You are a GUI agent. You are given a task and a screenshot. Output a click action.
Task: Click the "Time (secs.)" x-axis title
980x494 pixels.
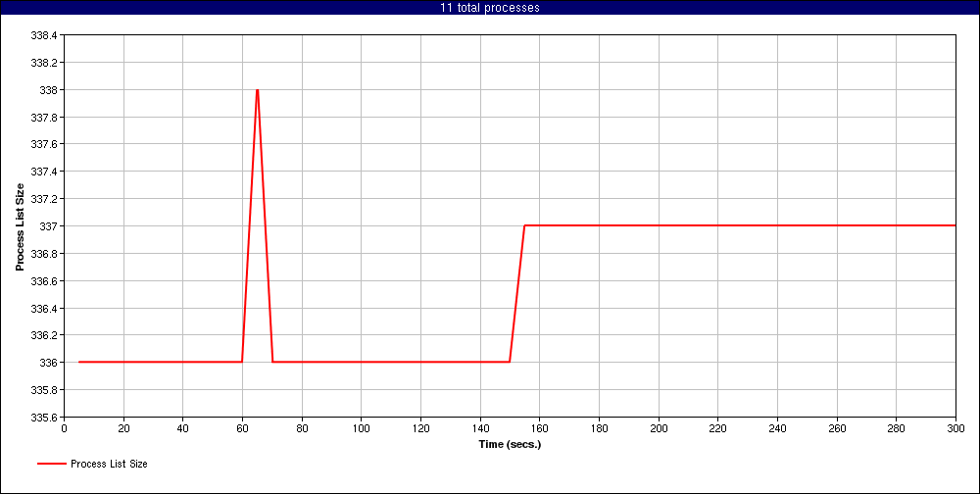510,444
